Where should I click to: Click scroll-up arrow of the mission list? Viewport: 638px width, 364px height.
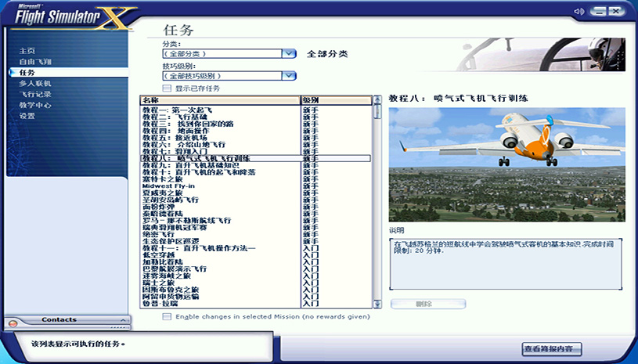(x=377, y=101)
